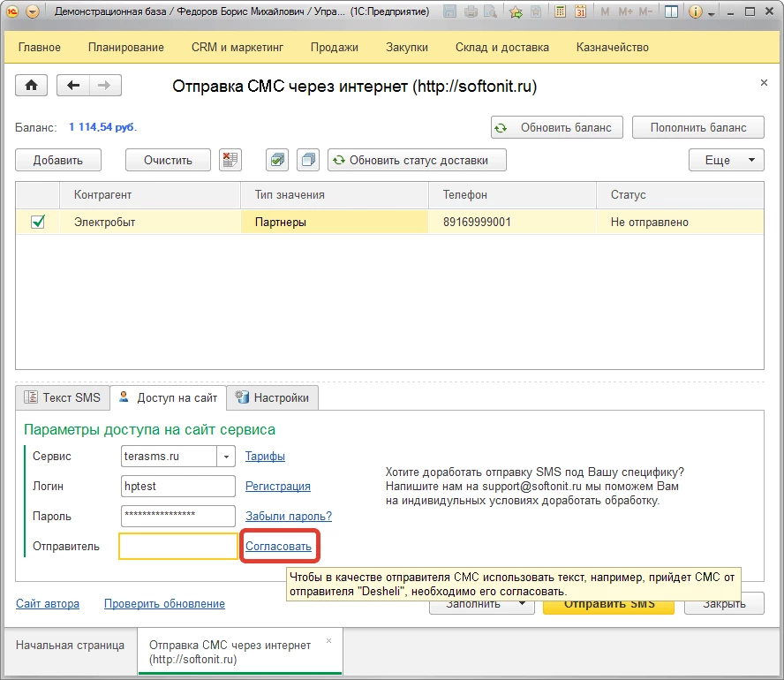This screenshot has width=784, height=680.
Task: Click the Отправитель input field
Action: (x=177, y=546)
